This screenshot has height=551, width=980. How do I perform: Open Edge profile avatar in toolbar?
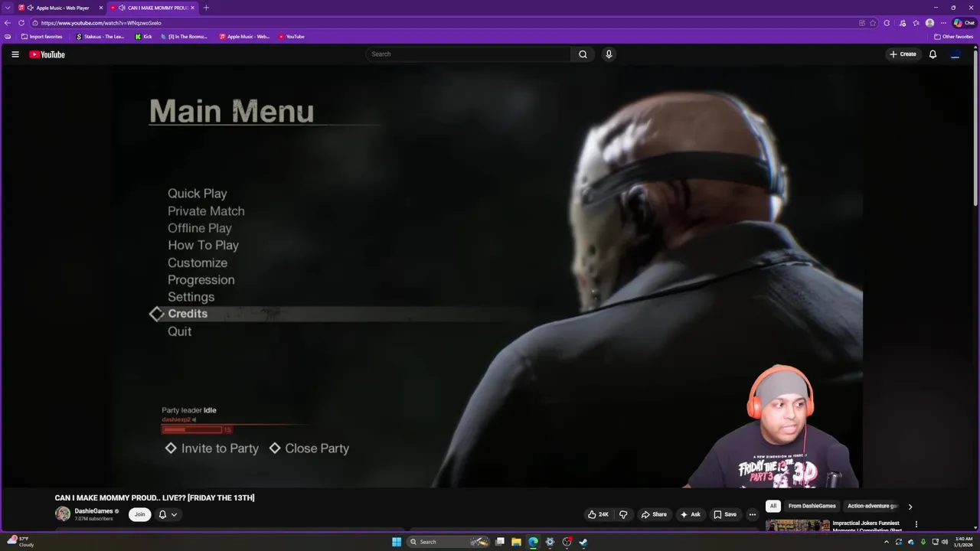point(929,23)
